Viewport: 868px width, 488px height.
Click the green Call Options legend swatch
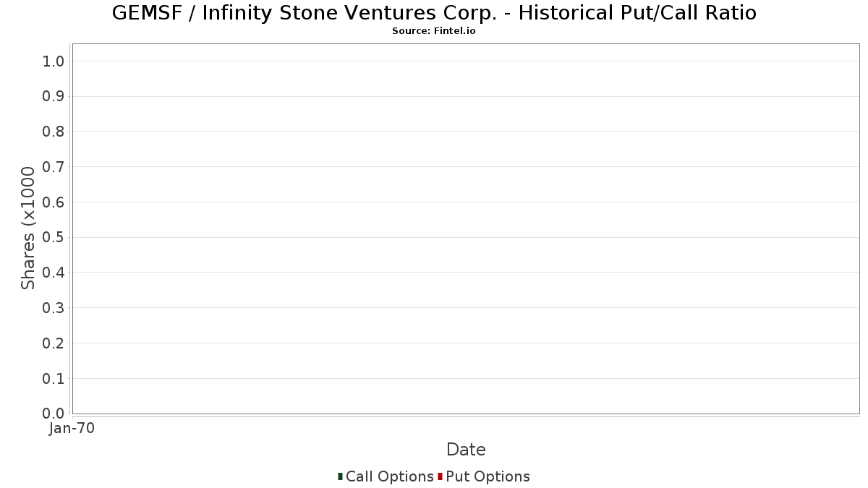340,476
